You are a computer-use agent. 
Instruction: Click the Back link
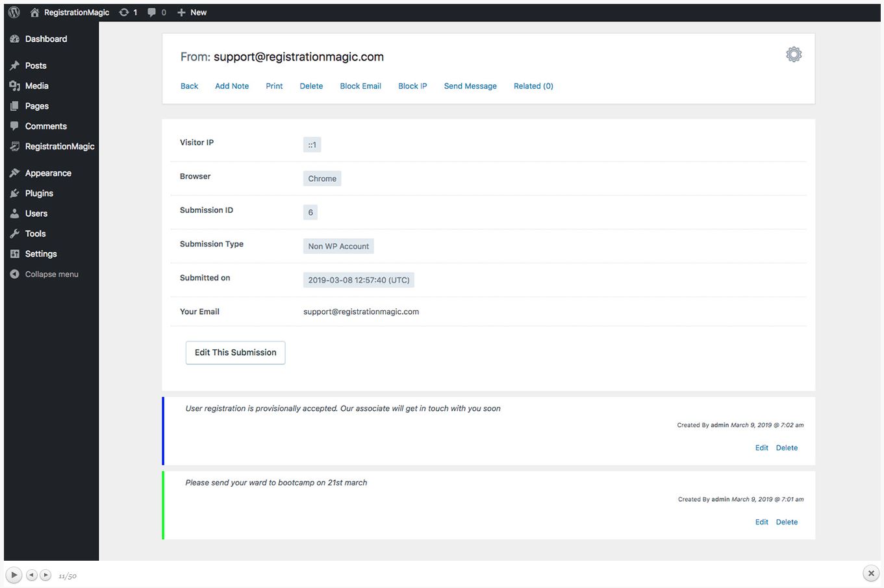[190, 86]
